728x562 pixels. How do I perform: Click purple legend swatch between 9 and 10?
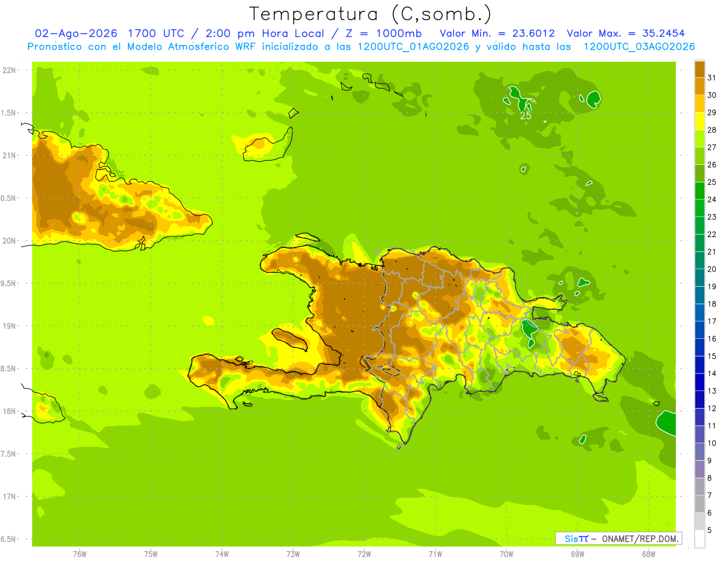[699, 452]
